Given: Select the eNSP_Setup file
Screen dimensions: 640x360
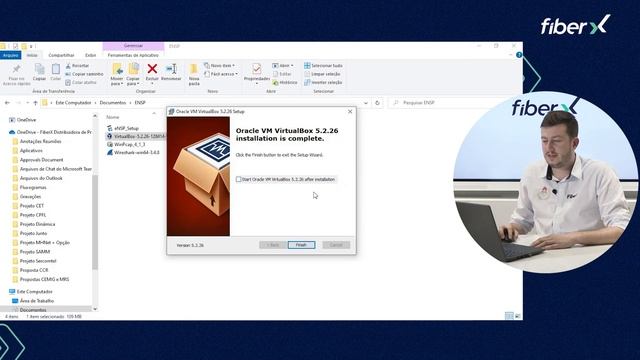Looking at the screenshot, I should pyautogui.click(x=123, y=128).
